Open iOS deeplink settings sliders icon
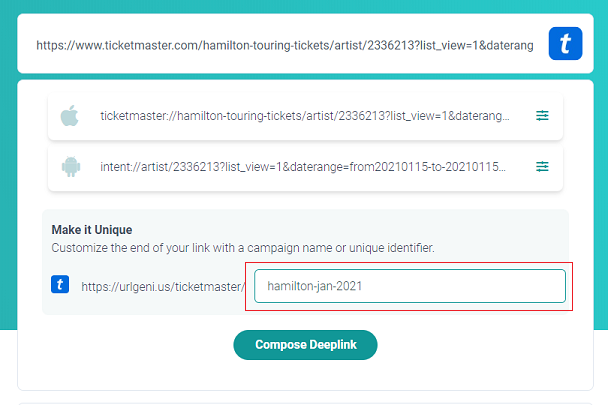 (x=542, y=116)
